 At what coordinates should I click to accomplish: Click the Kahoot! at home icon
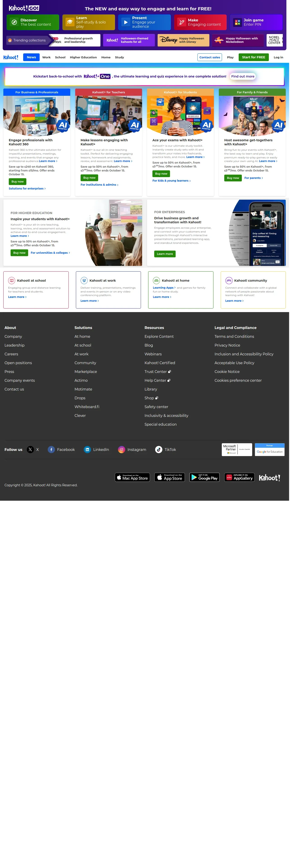click(x=156, y=280)
